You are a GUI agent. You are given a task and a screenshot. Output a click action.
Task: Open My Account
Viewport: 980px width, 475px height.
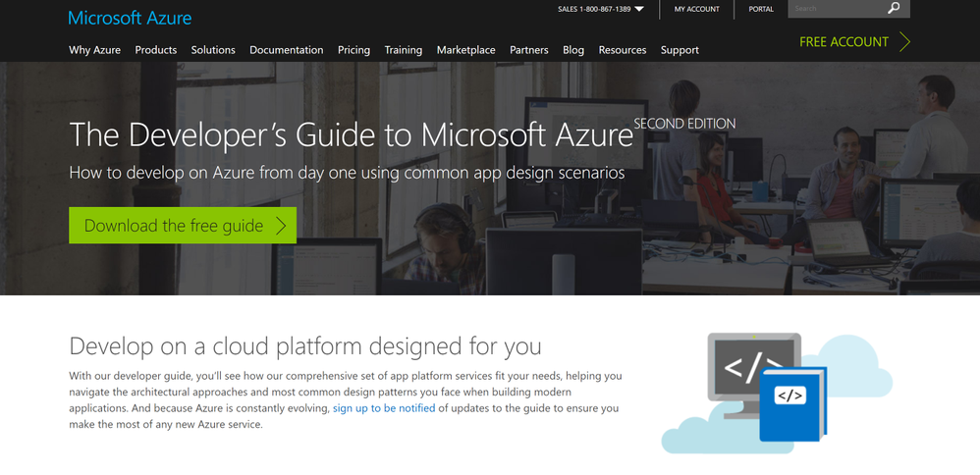coord(696,9)
